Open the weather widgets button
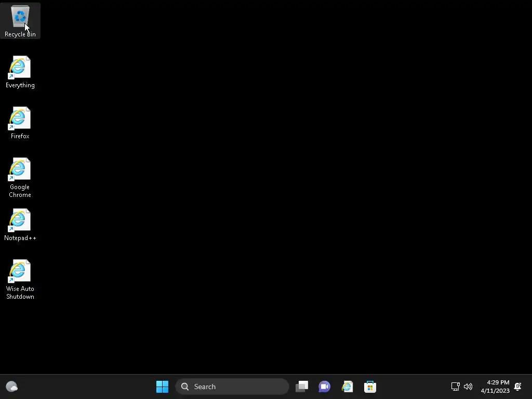This screenshot has width=532, height=399. click(x=12, y=387)
